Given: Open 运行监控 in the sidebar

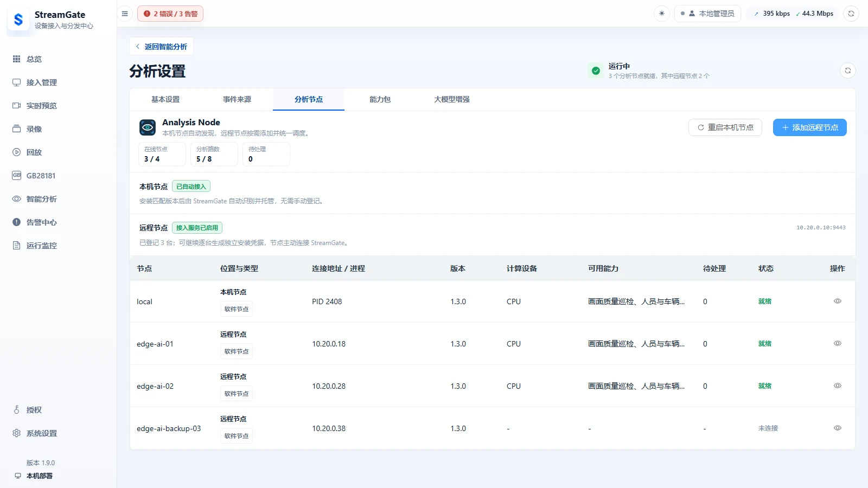Looking at the screenshot, I should tap(58, 246).
